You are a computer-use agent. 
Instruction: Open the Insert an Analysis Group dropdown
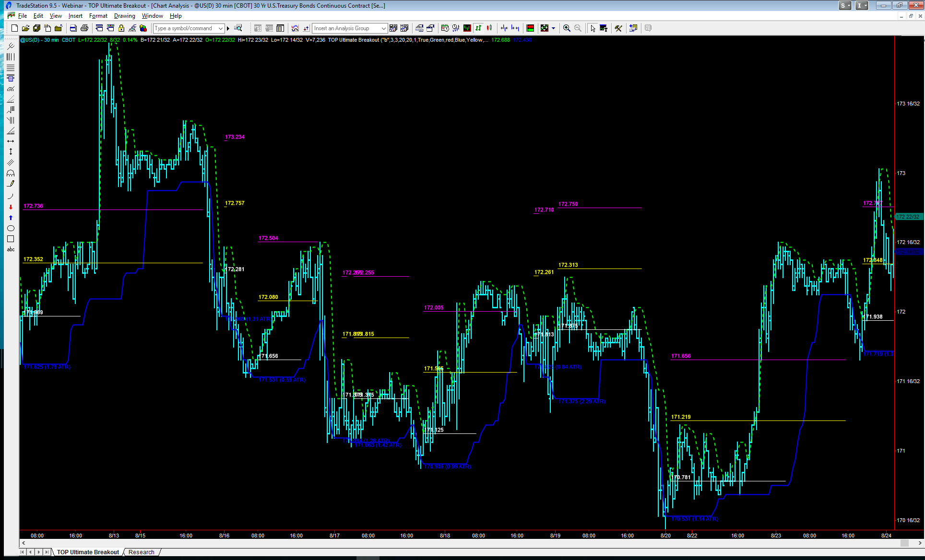coord(383,28)
